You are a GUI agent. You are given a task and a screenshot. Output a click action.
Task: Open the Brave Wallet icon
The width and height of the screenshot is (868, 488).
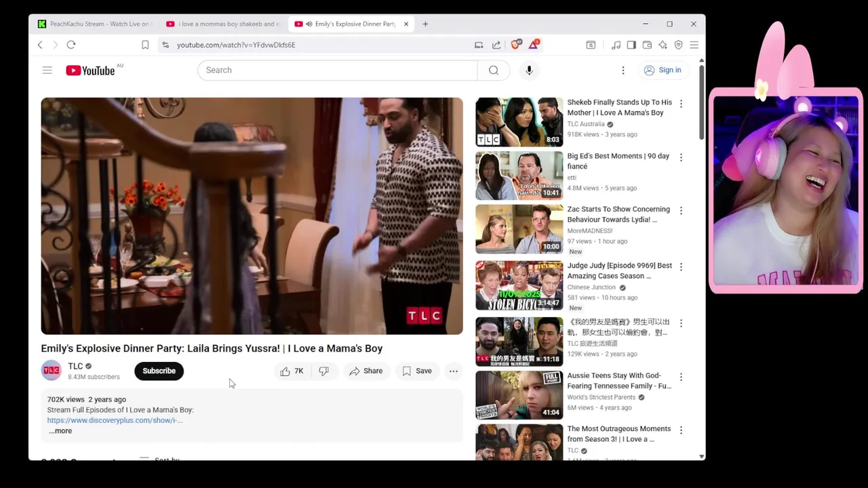(x=647, y=45)
